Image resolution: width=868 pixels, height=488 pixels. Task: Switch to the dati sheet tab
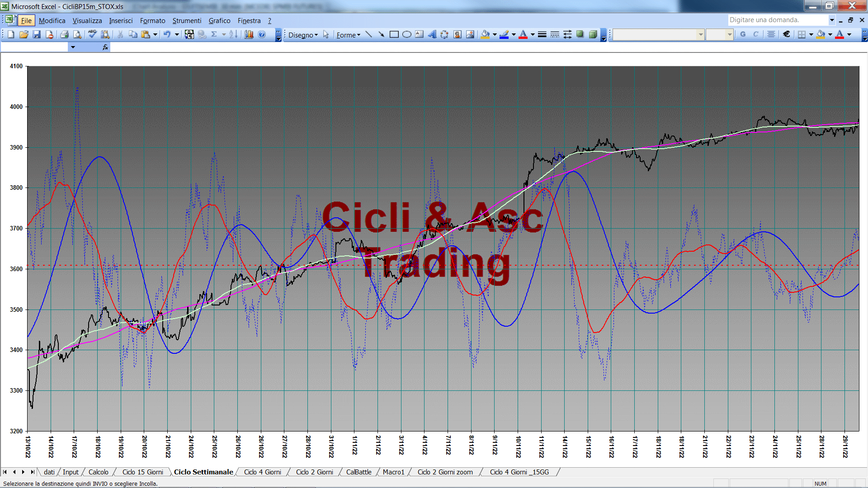click(x=49, y=472)
